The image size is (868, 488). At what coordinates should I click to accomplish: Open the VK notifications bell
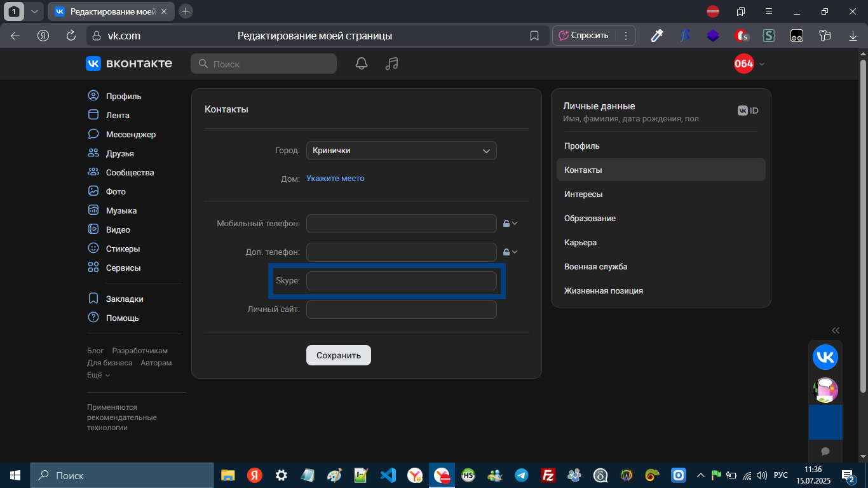(x=362, y=64)
